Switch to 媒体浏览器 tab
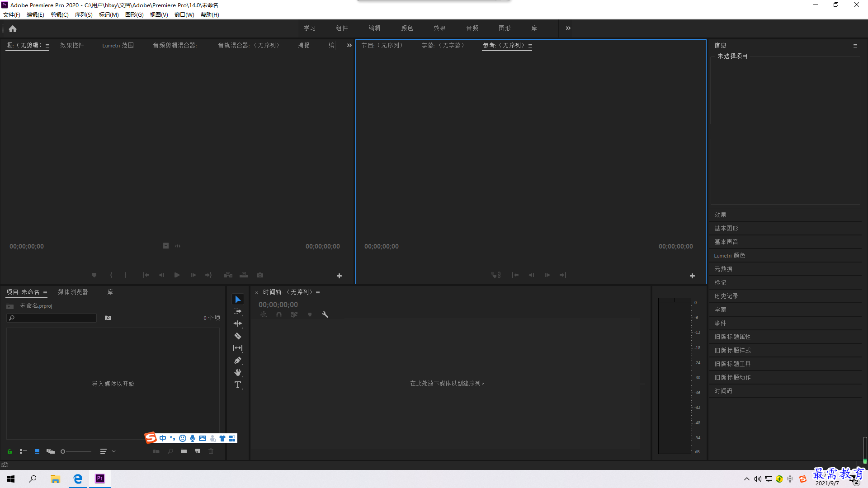Image resolution: width=868 pixels, height=488 pixels. pos(73,292)
